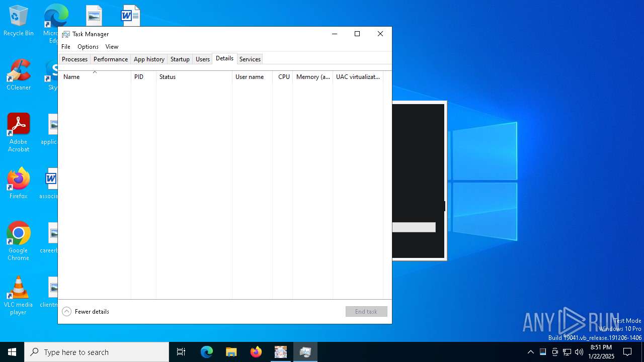Open the clock showing 8:51 PM
Image resolution: width=644 pixels, height=362 pixels.
[x=601, y=352]
